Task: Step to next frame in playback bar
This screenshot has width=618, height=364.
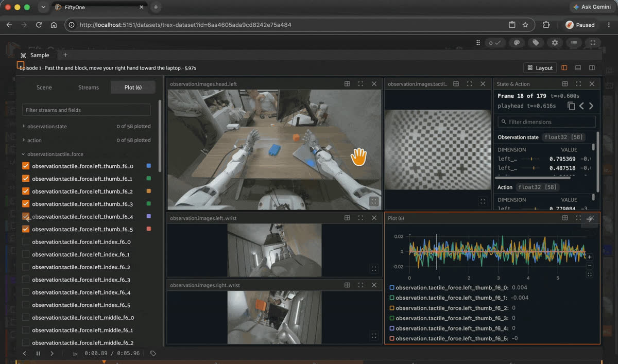Action: pos(51,353)
